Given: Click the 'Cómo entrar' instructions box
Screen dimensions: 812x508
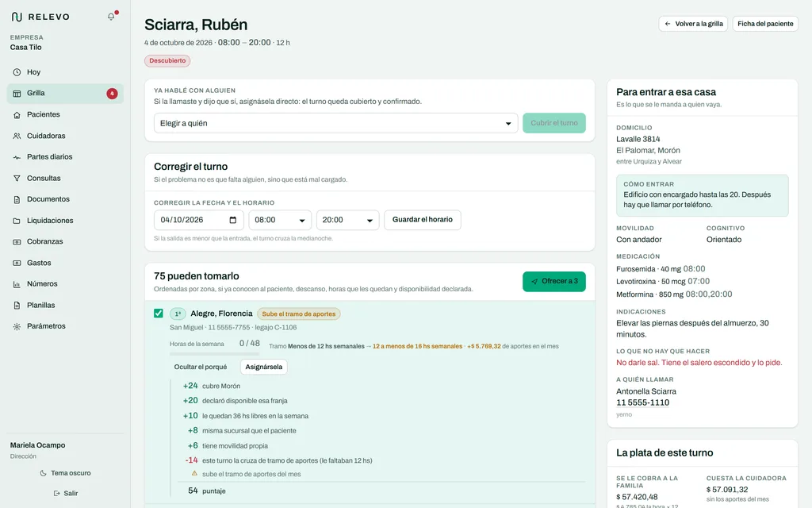Looking at the screenshot, I should [x=703, y=195].
